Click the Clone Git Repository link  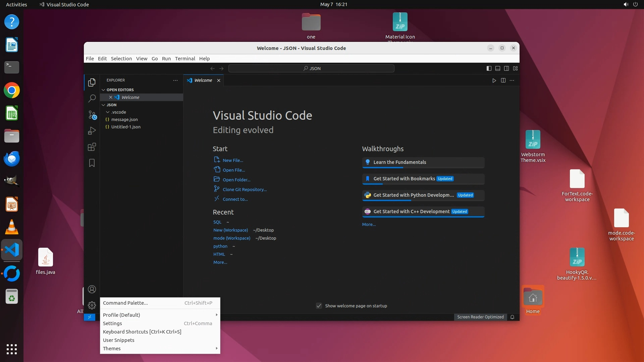click(245, 189)
